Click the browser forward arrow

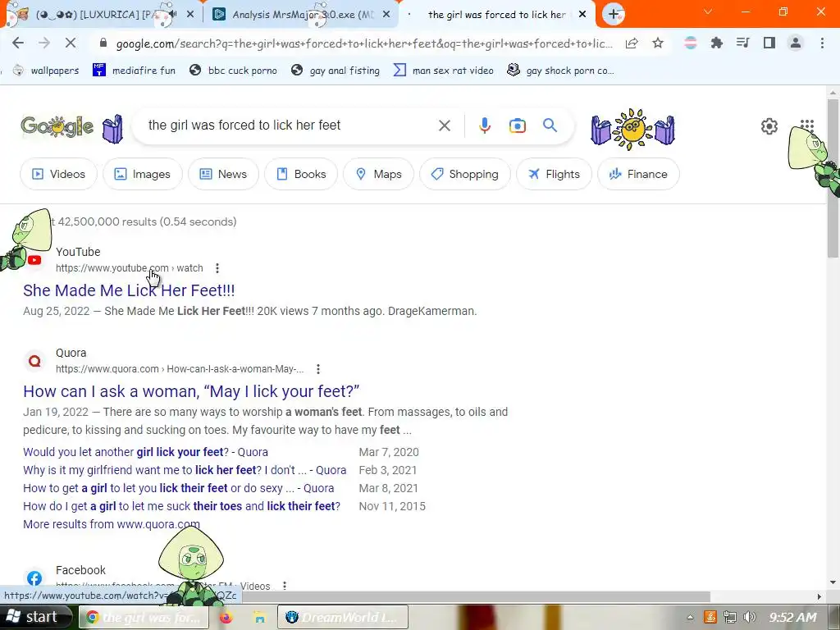coord(44,43)
